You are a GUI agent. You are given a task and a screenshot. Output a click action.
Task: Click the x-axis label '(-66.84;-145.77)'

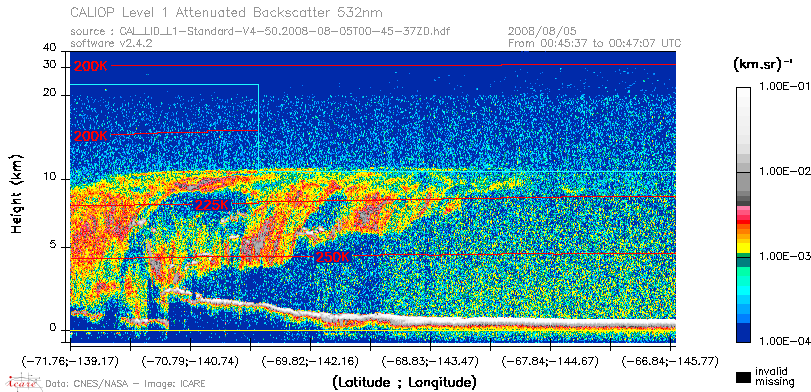point(670,361)
